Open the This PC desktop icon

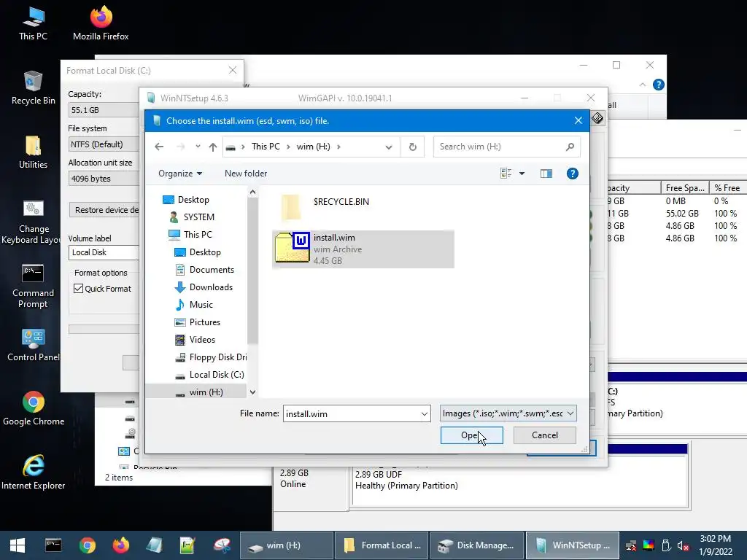(33, 24)
